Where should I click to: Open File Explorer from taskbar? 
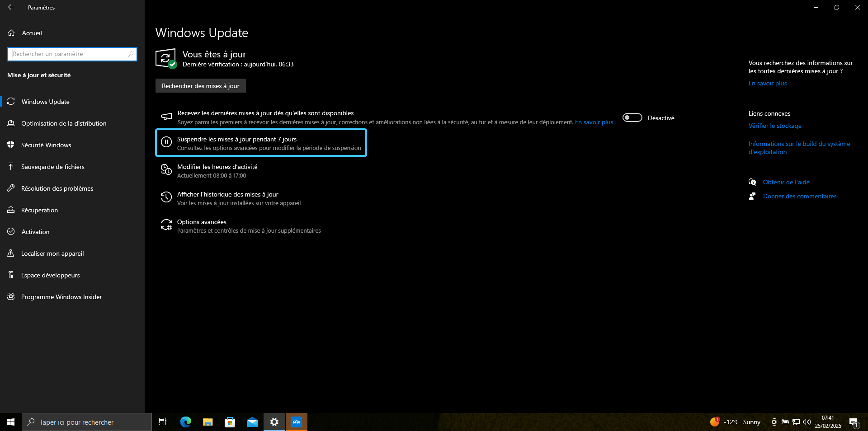pyautogui.click(x=208, y=422)
